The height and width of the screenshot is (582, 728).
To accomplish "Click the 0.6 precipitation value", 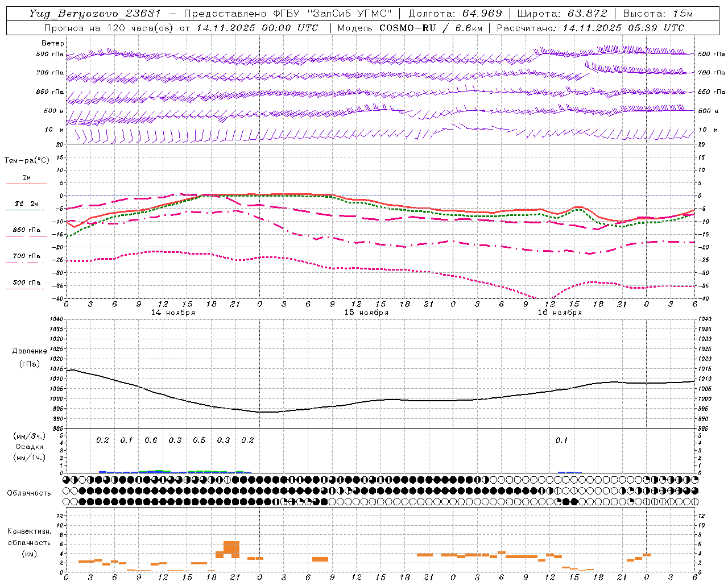I will tap(151, 440).
